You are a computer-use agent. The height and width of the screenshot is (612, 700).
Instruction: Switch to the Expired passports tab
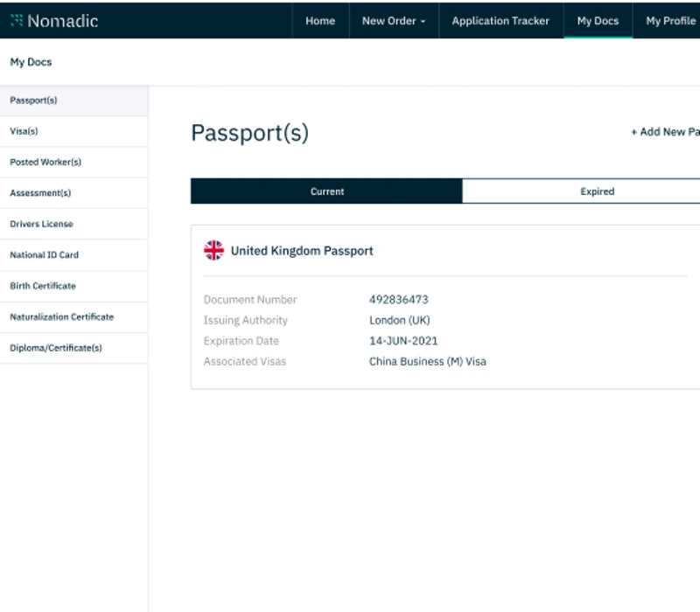pyautogui.click(x=597, y=191)
